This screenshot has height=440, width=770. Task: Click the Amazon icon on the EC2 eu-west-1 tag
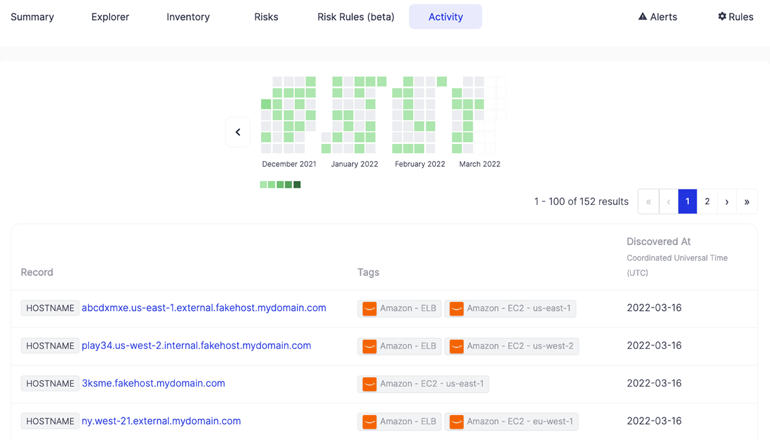click(x=456, y=422)
